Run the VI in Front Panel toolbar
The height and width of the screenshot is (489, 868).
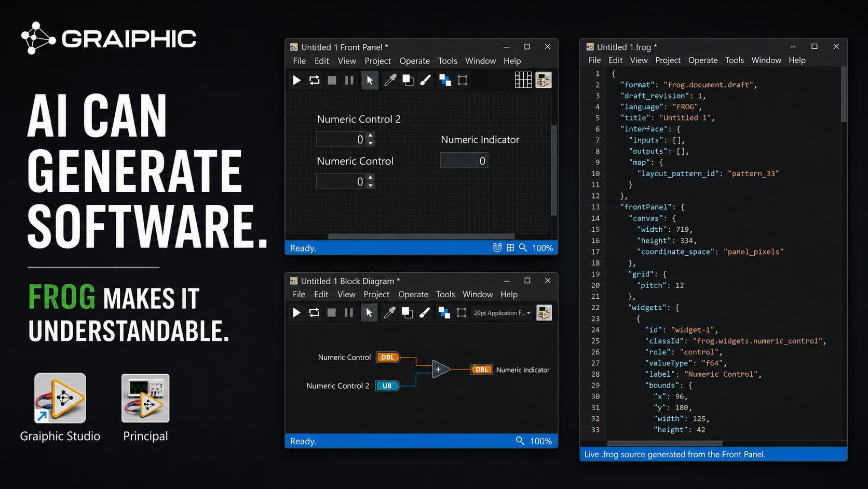[x=296, y=80]
